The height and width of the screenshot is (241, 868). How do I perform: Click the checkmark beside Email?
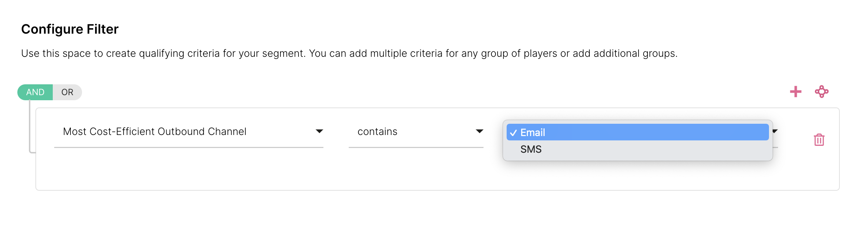[x=513, y=133]
